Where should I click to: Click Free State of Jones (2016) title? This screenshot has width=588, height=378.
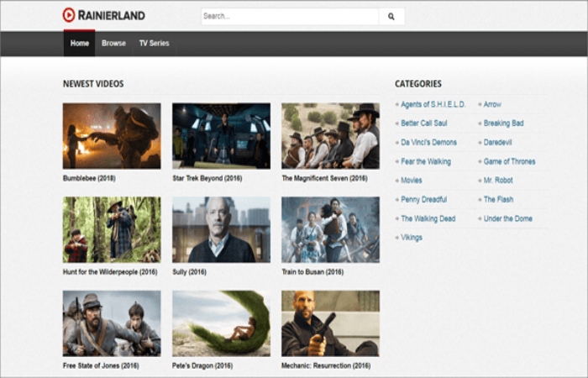point(101,366)
